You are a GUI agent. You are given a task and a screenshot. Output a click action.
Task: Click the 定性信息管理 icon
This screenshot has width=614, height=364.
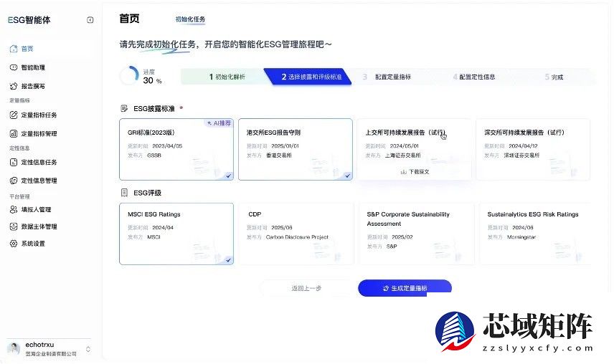[x=14, y=181]
